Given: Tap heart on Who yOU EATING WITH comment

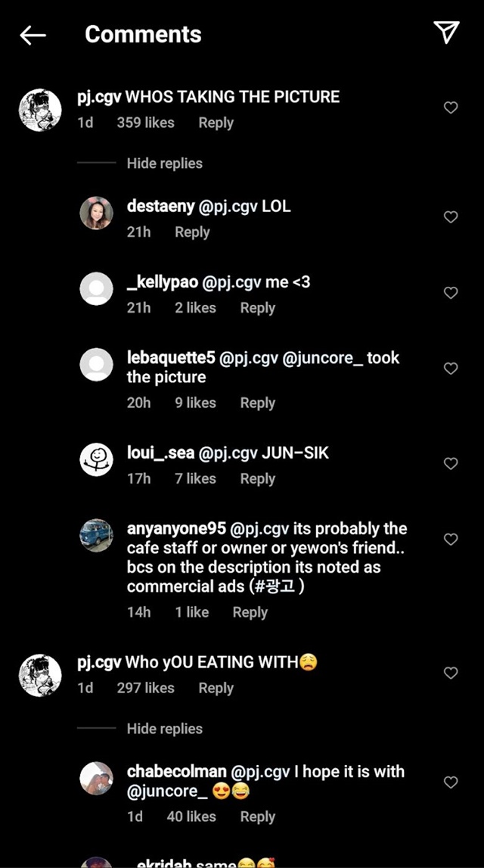Looking at the screenshot, I should [451, 673].
